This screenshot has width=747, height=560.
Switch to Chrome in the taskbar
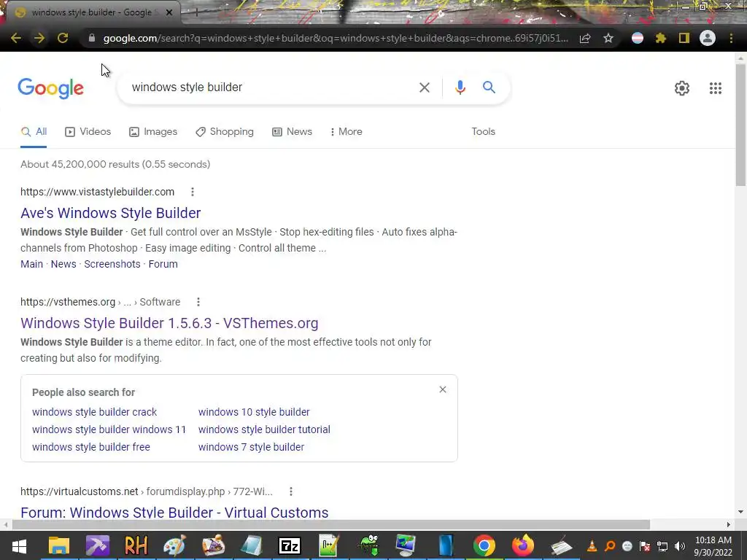[x=484, y=545]
